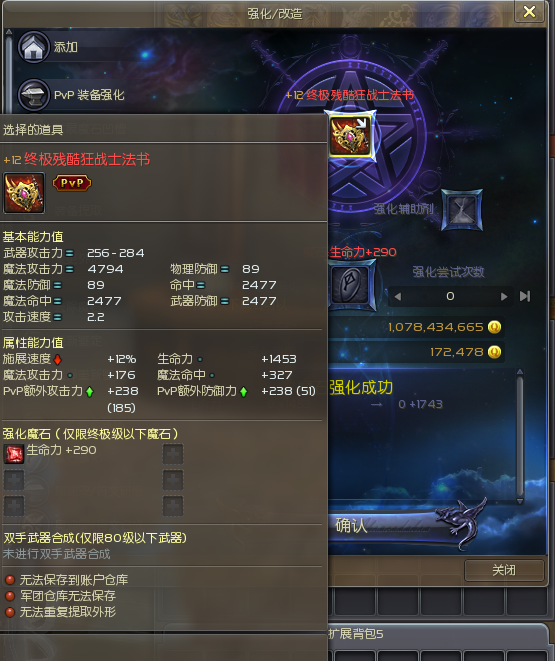The image size is (555, 661).
Task: Open the 添加 menu entry
Action: tap(65, 47)
